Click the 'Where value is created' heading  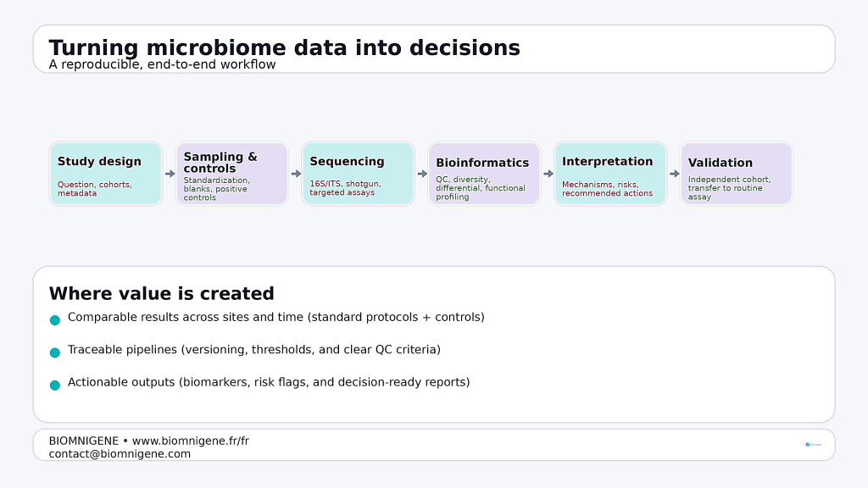(x=161, y=294)
